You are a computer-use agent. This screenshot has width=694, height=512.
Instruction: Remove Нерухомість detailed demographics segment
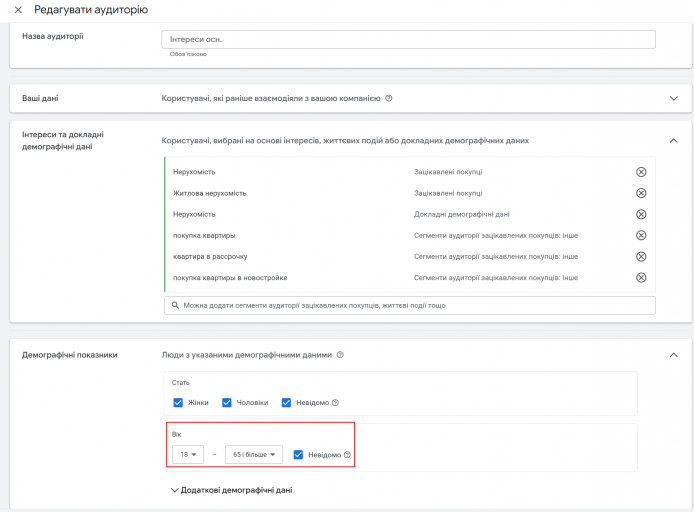(x=641, y=214)
